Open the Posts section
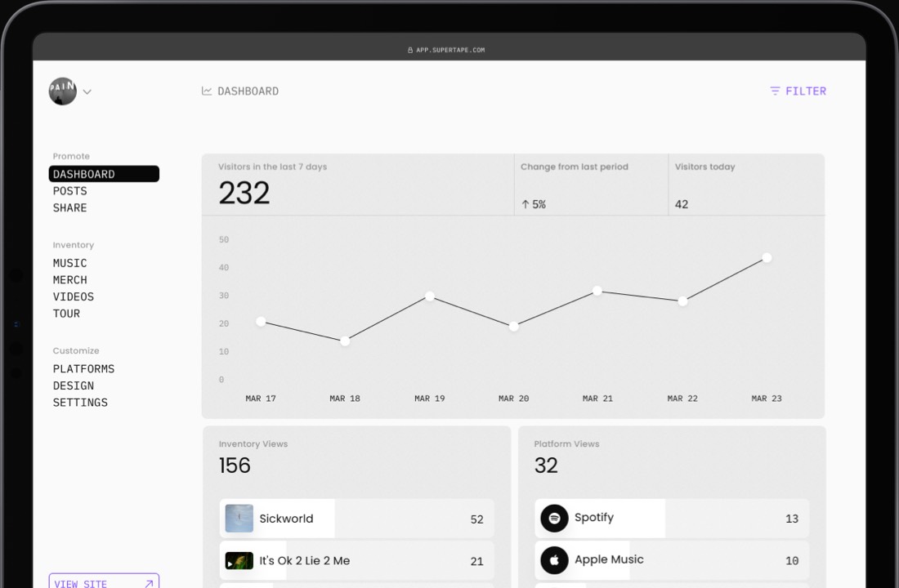The width and height of the screenshot is (899, 588). point(70,191)
